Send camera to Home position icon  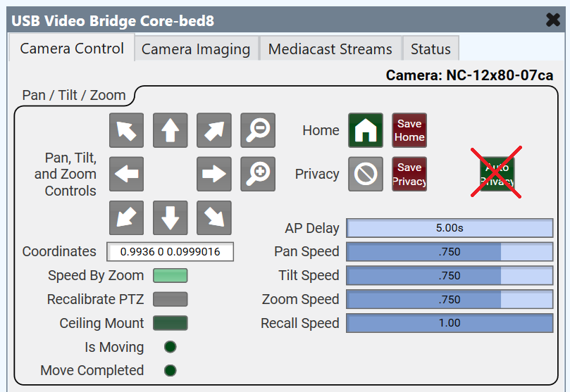point(366,130)
